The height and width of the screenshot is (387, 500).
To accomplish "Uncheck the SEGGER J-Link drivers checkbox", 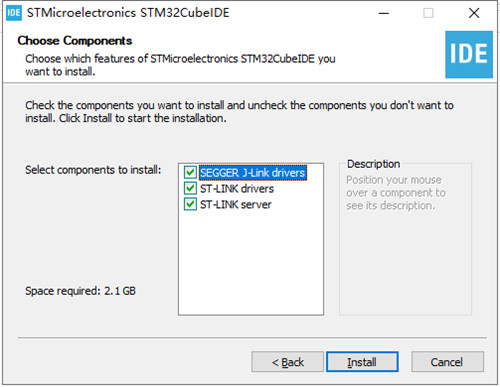I will [x=190, y=173].
